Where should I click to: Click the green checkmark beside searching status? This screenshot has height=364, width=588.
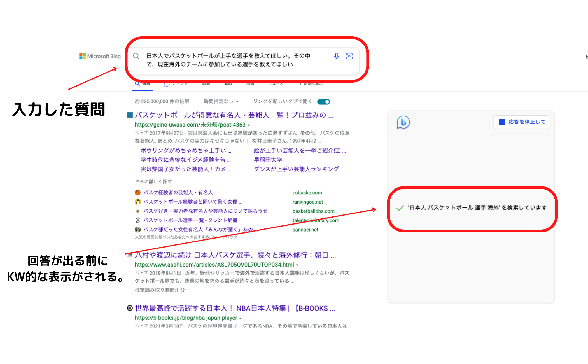tap(400, 208)
